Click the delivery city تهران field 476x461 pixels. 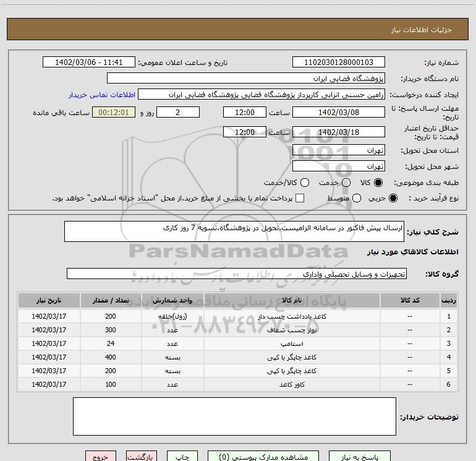click(339, 166)
